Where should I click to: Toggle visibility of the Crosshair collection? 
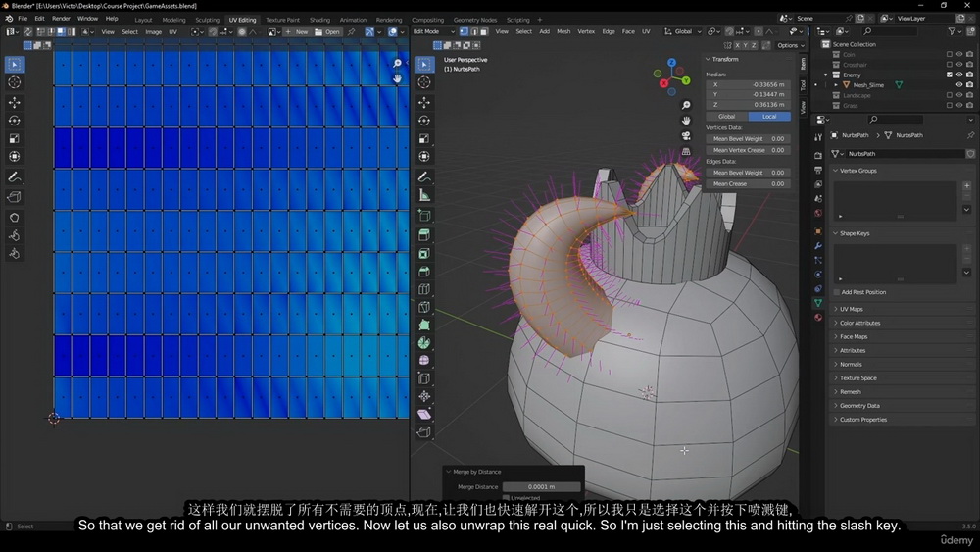959,65
